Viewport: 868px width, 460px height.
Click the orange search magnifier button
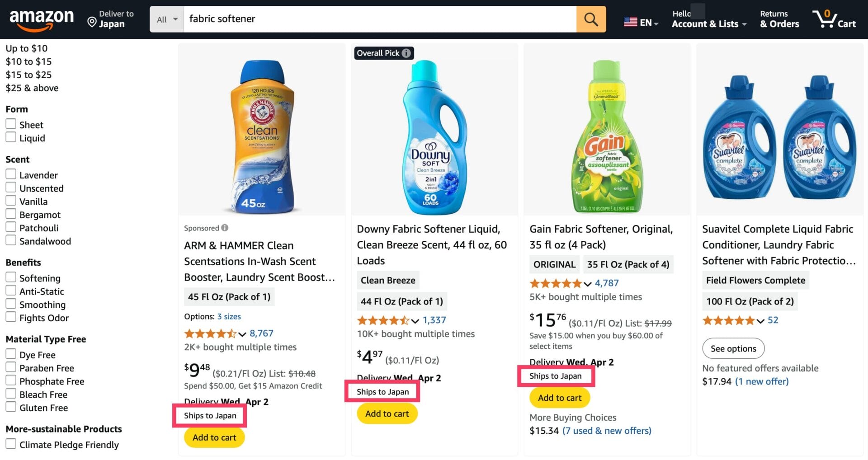590,19
